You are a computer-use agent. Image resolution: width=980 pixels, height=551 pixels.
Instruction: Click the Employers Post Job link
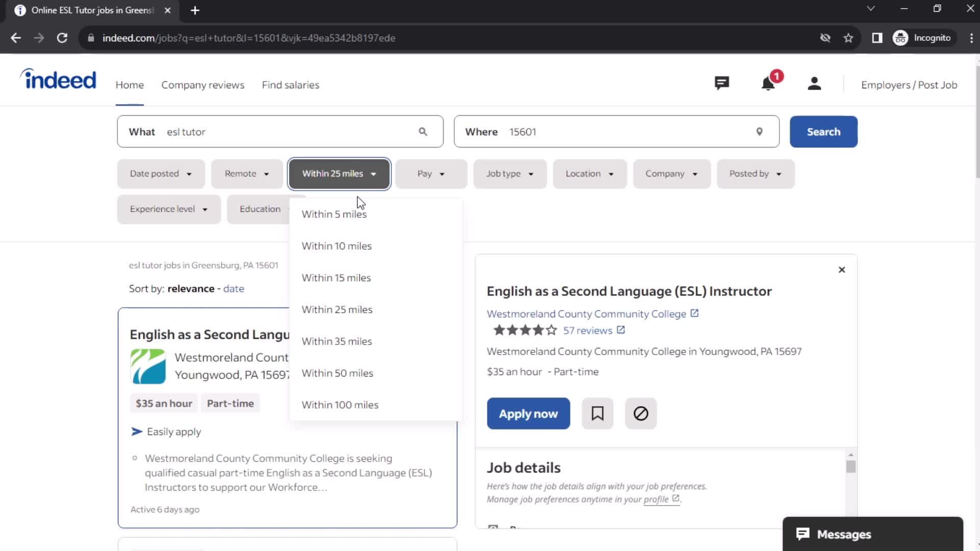[910, 85]
